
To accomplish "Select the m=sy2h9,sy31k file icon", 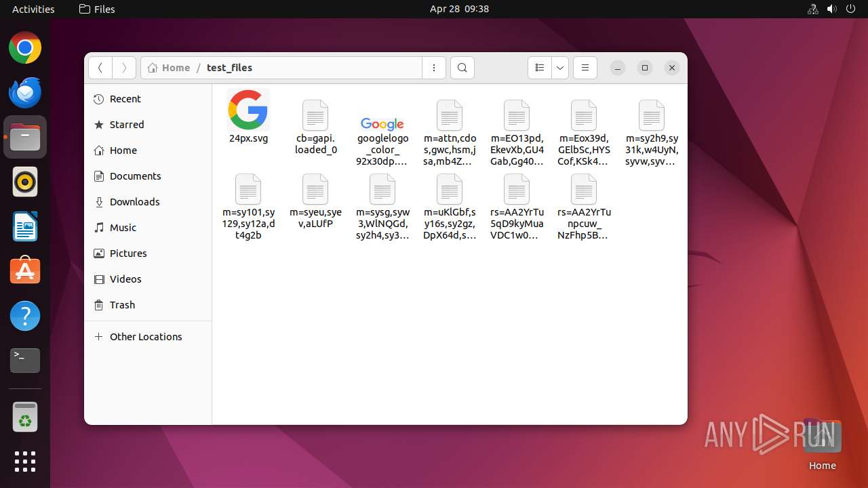I will [652, 115].
